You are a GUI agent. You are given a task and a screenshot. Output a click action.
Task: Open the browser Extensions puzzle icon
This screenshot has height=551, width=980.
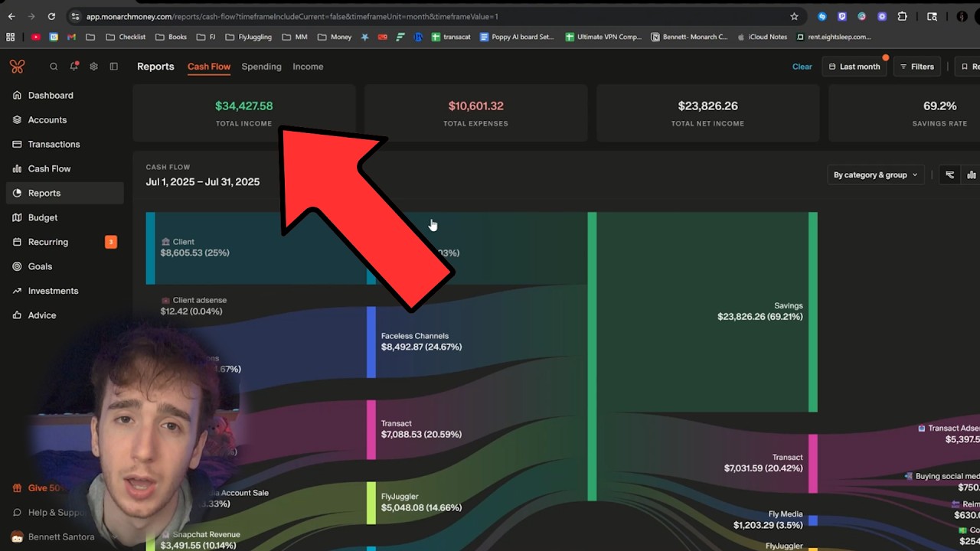pos(902,16)
